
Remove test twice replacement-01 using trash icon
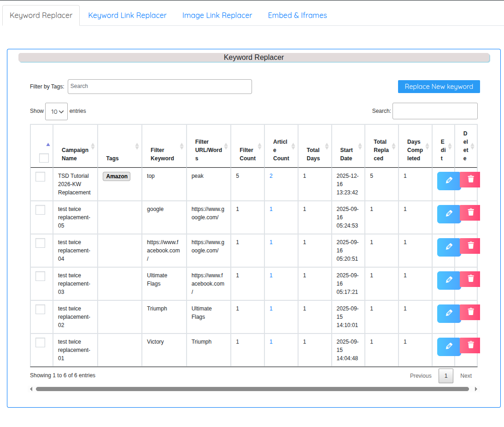[x=470, y=345]
